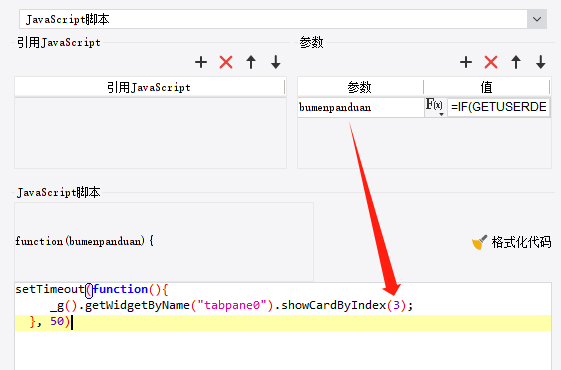Image resolution: width=561 pixels, height=370 pixels.
Task: Move the referenced JavaScript entry up
Action: (x=251, y=62)
